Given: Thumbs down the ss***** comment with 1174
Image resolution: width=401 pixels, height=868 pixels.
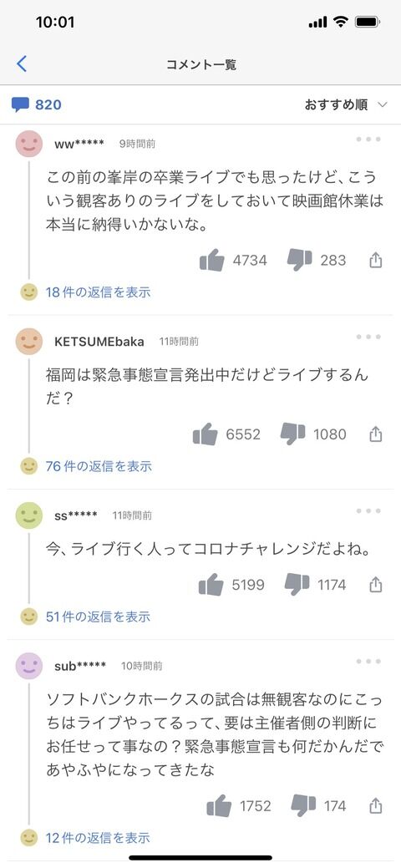Looking at the screenshot, I should 297,585.
